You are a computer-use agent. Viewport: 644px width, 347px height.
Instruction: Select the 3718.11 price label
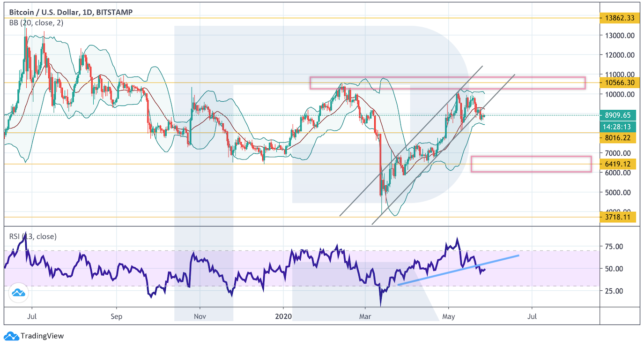click(618, 217)
